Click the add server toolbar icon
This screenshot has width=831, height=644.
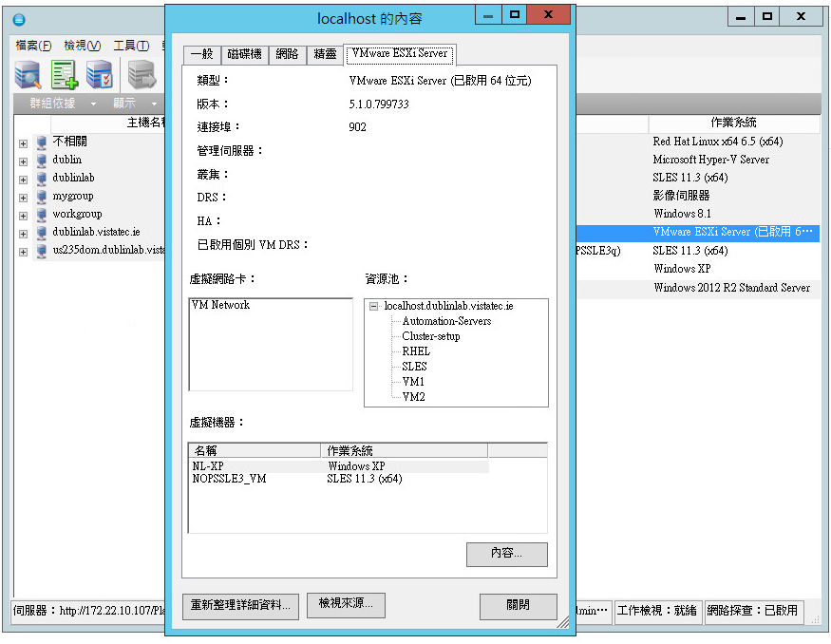pyautogui.click(x=64, y=74)
